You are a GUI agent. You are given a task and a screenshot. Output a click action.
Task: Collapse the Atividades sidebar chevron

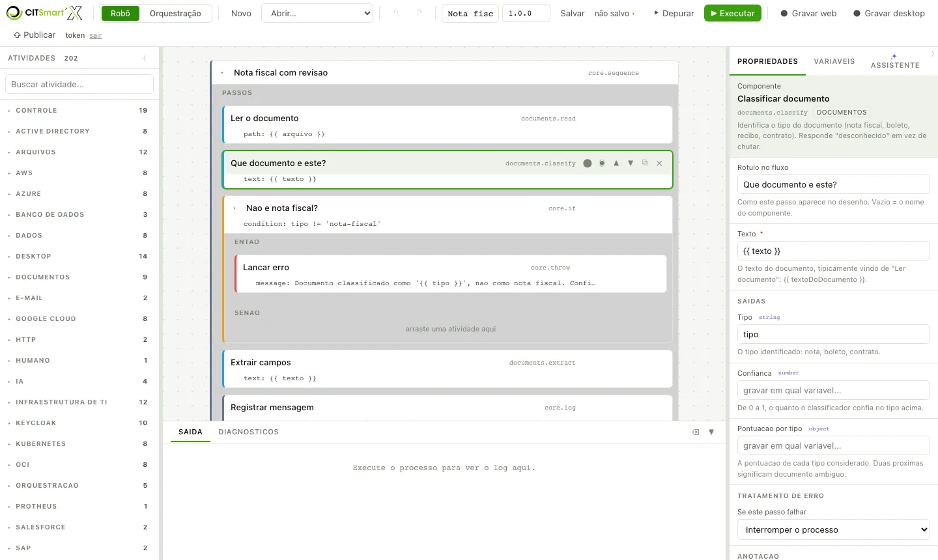[145, 58]
